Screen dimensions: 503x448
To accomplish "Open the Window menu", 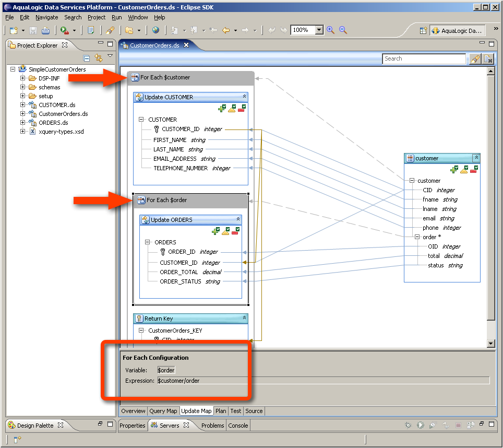I will (138, 17).
